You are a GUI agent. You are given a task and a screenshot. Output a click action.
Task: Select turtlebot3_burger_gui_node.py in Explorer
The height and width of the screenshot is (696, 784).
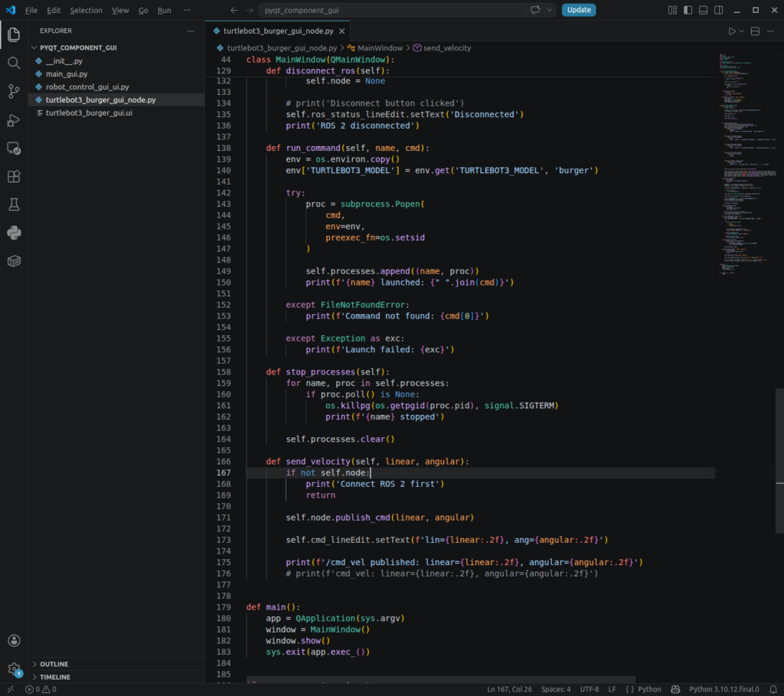(116, 100)
